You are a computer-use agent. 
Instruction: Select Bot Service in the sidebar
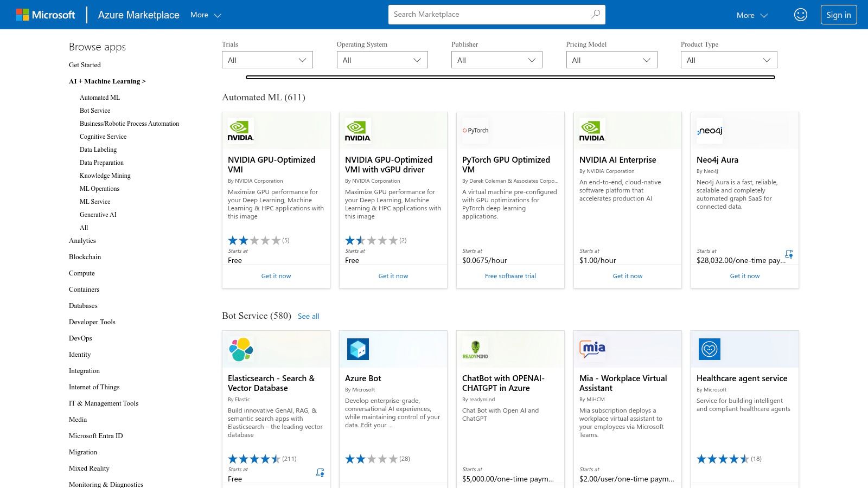pos(95,110)
